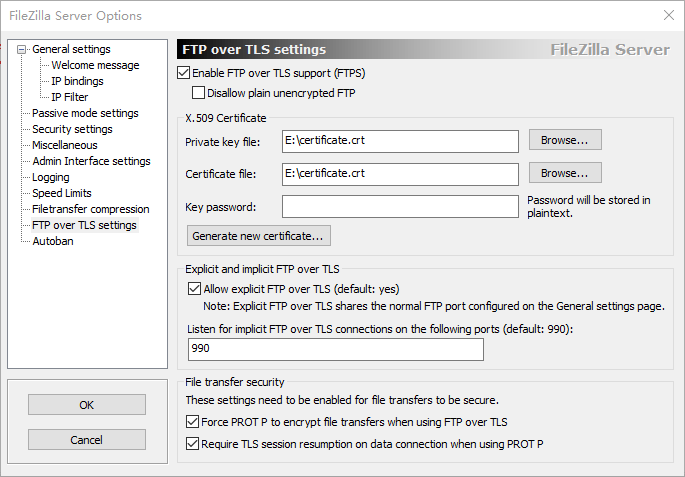Open the IP bindings page
Image resolution: width=685 pixels, height=477 pixels.
point(77,81)
